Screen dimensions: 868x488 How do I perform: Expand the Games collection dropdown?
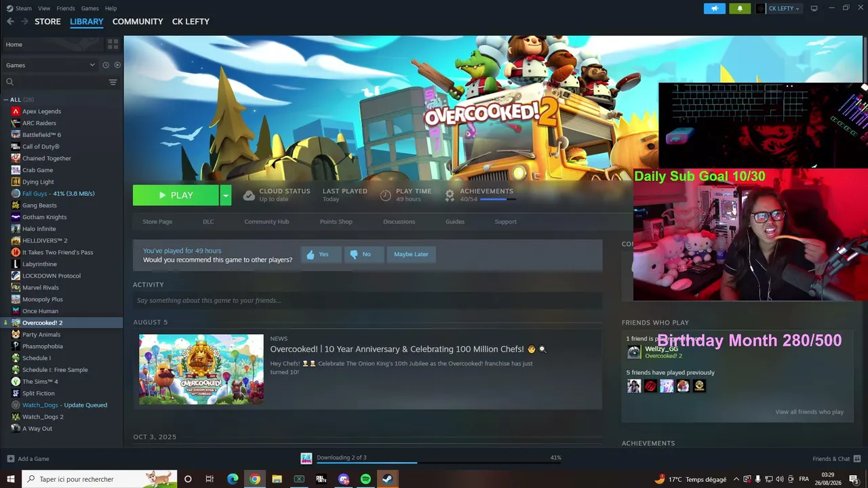(x=92, y=65)
